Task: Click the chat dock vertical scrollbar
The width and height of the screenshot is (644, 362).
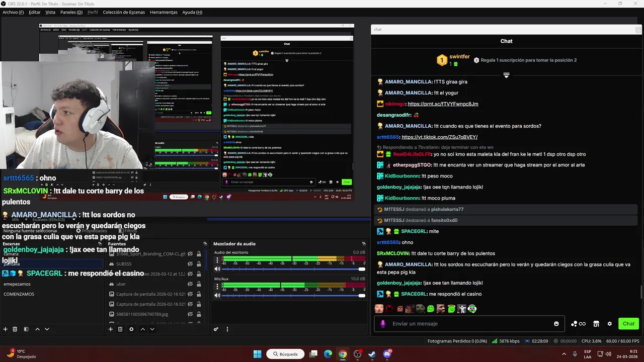Action: [x=641, y=293]
